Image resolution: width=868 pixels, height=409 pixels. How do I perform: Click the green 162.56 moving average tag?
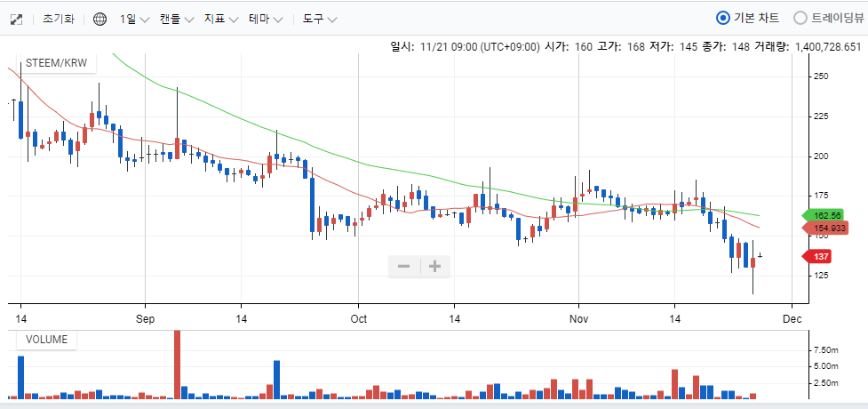pos(824,215)
